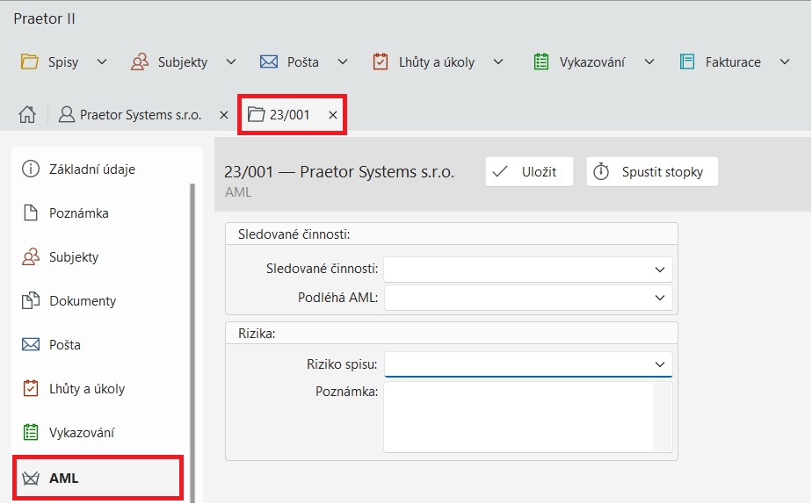The height and width of the screenshot is (504, 812).
Task: Open the Spisy menu in toolbar
Action: coord(63,62)
